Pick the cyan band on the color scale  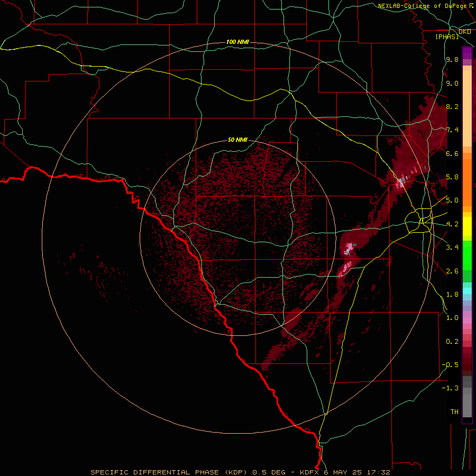coord(467,291)
